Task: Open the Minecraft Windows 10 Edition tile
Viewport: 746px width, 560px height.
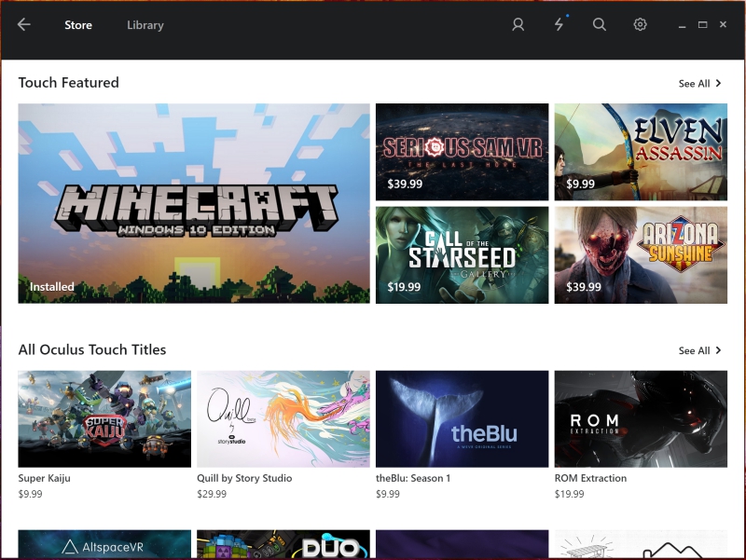Action: [194, 203]
